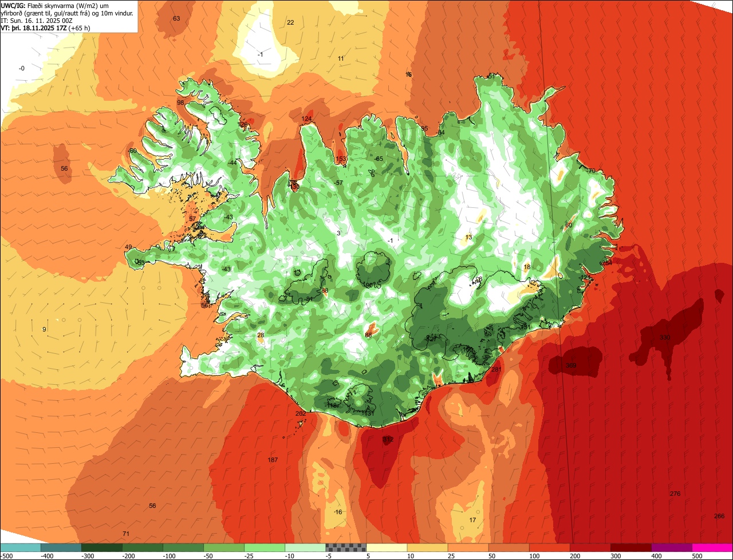Screen dimensions: 733x560
Task: Choose the darkest green swatch between -300 and -200
Action: click(x=101, y=547)
